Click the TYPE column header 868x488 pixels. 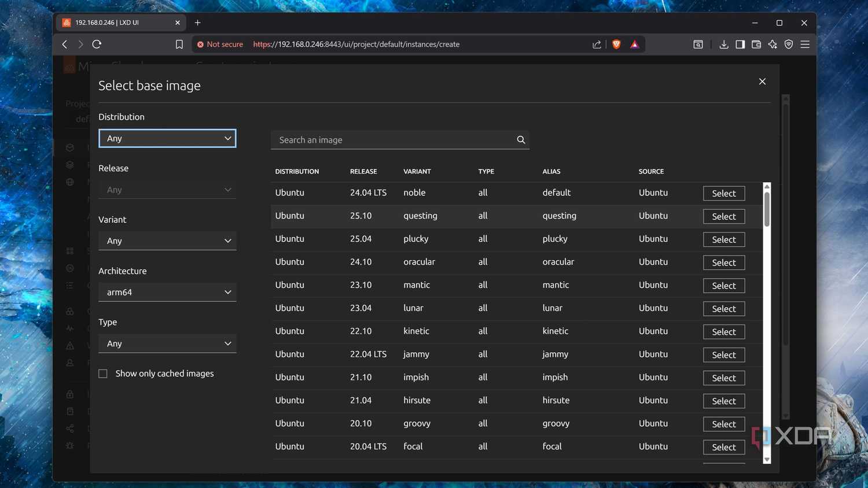(x=486, y=172)
